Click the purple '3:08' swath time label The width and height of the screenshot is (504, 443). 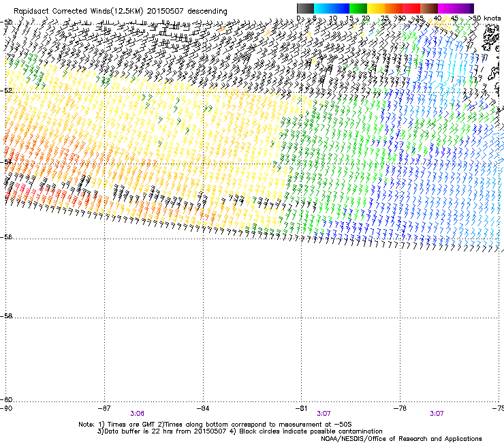138,414
